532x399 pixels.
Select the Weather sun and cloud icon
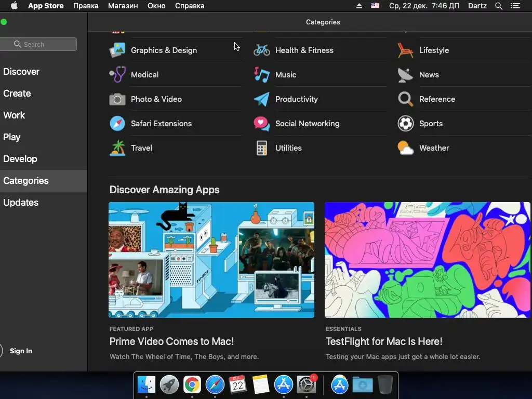coord(405,148)
